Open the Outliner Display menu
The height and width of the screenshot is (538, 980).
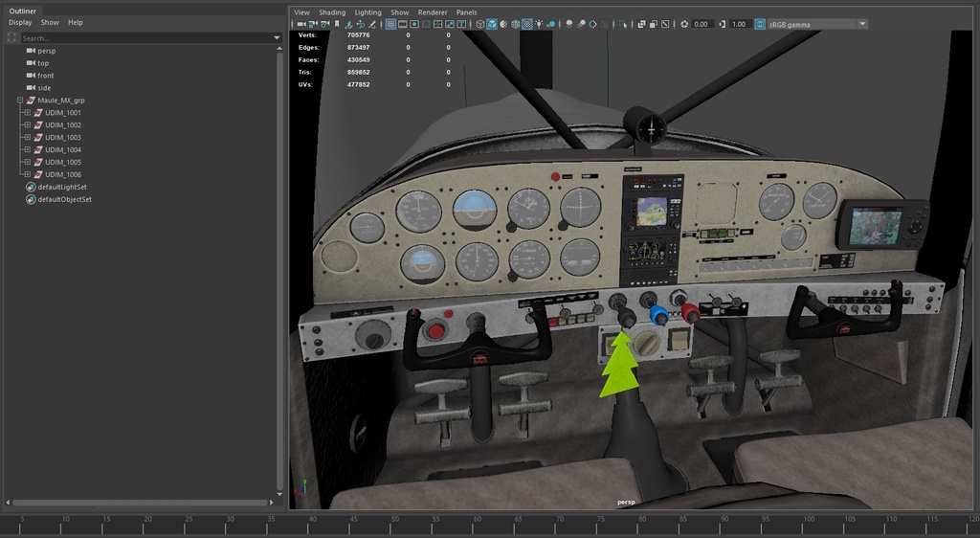point(20,22)
